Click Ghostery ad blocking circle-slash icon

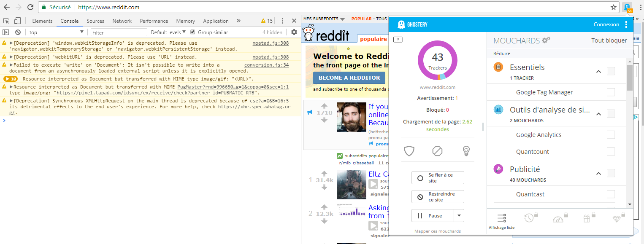click(438, 151)
